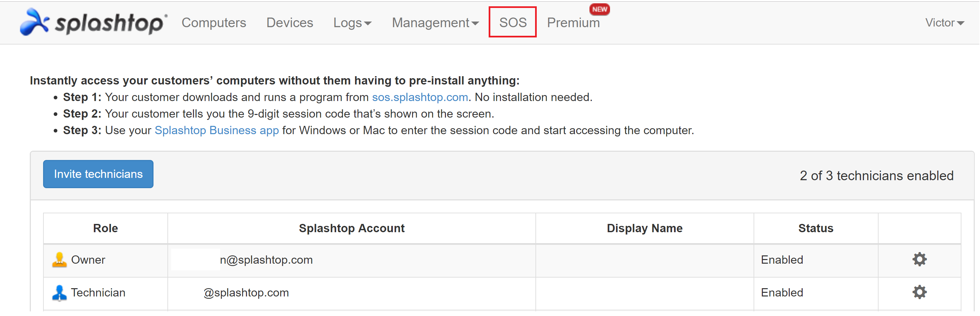Image resolution: width=980 pixels, height=316 pixels.
Task: Open the gear settings for the Owner row
Action: click(920, 260)
